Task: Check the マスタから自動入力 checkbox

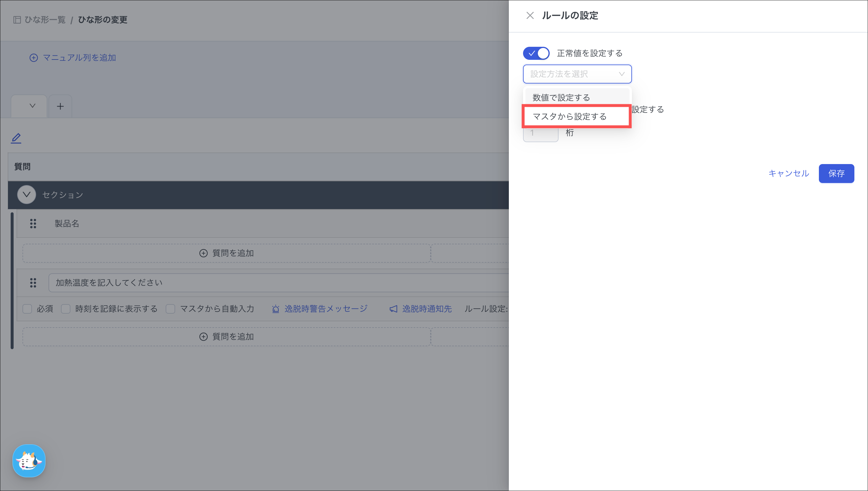Action: point(170,309)
